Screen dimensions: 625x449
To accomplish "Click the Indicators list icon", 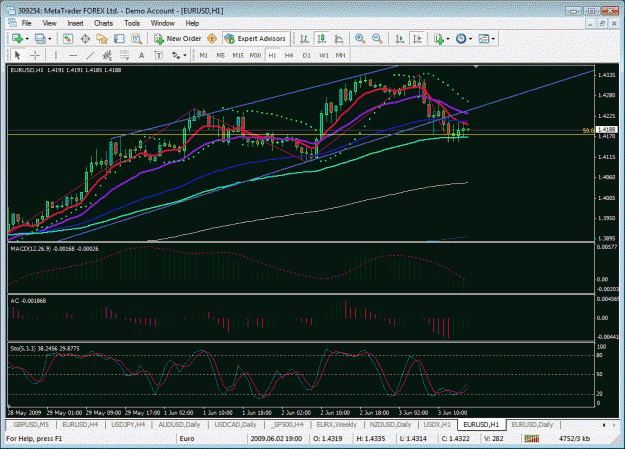I will 438,39.
